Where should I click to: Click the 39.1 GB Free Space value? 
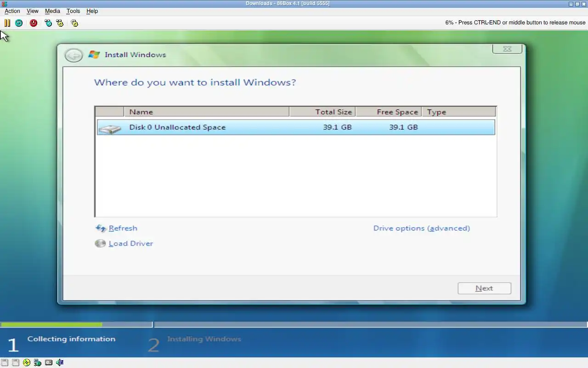click(x=403, y=127)
